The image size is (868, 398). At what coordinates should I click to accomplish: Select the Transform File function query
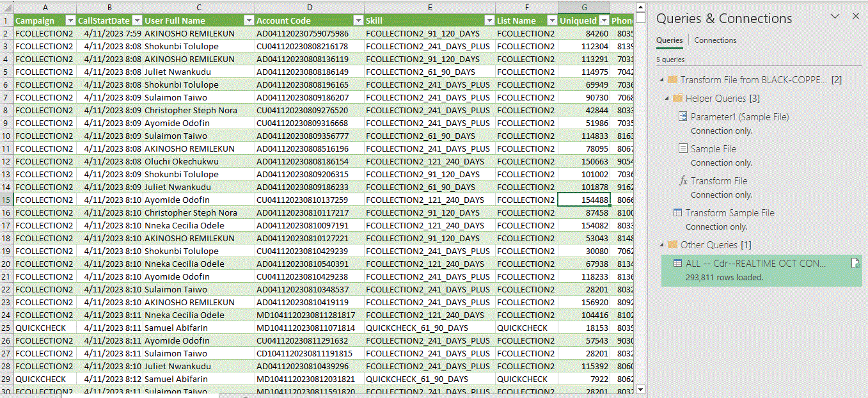(x=719, y=181)
